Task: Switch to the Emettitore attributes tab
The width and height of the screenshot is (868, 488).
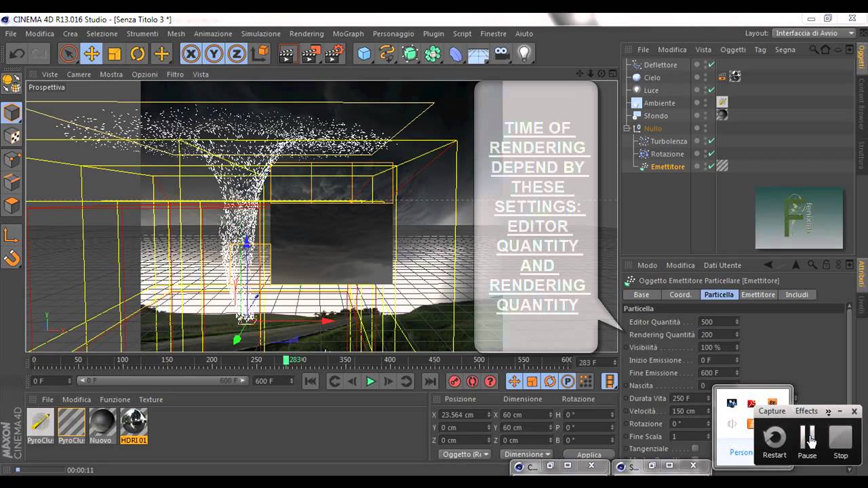Action: pyautogui.click(x=758, y=295)
